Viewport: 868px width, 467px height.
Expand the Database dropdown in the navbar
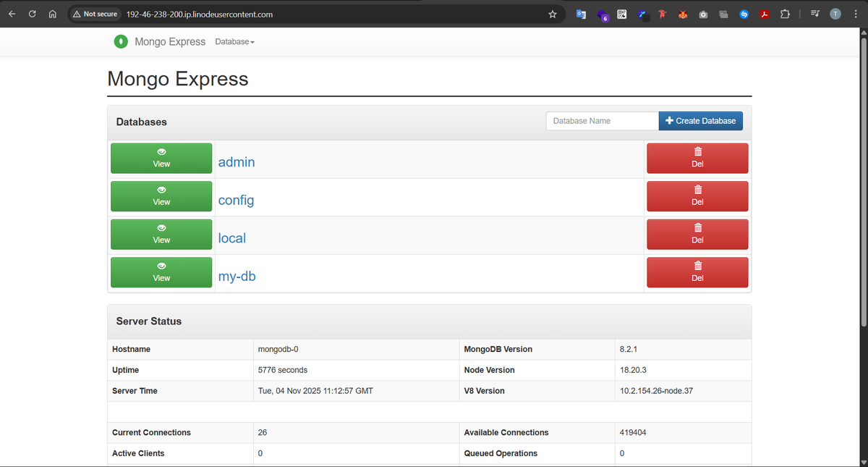[235, 42]
